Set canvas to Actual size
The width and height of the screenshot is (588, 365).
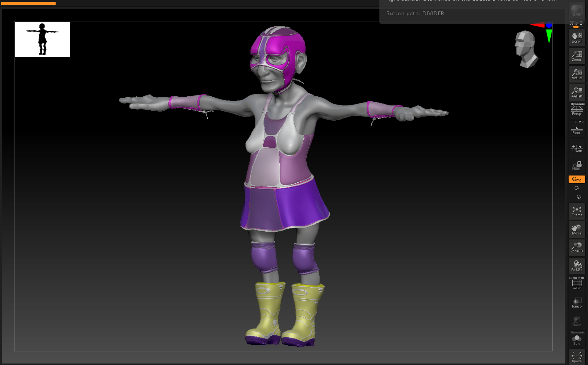[x=577, y=74]
